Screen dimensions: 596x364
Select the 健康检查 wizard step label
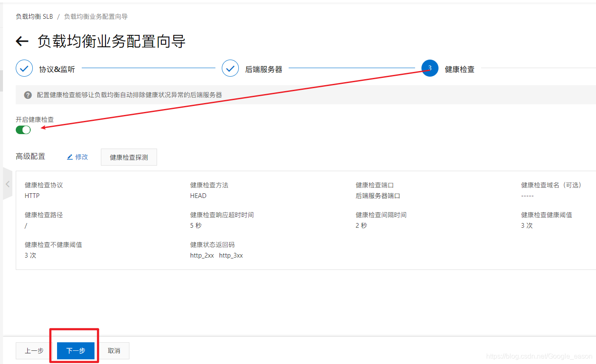tap(459, 69)
